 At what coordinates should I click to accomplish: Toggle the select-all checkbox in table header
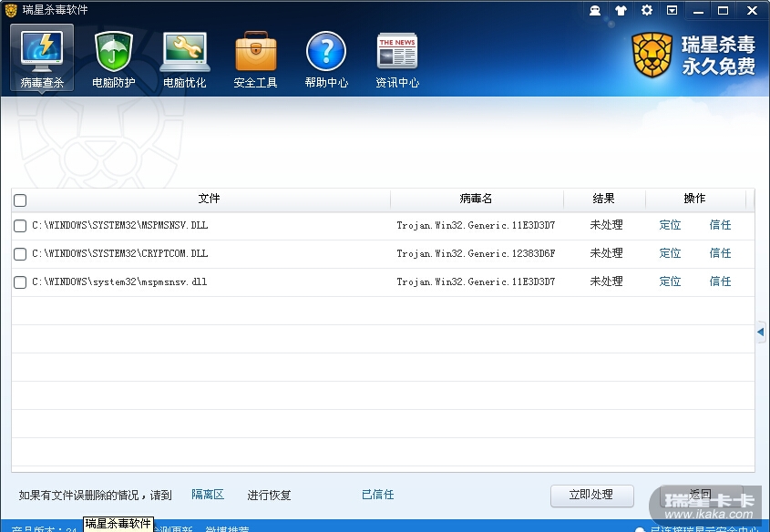[x=20, y=200]
